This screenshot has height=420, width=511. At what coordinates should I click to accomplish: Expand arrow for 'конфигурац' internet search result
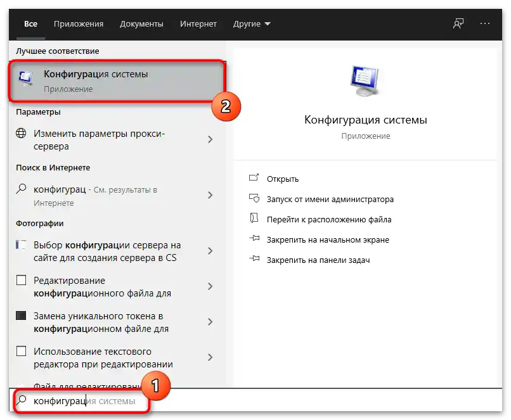click(210, 195)
